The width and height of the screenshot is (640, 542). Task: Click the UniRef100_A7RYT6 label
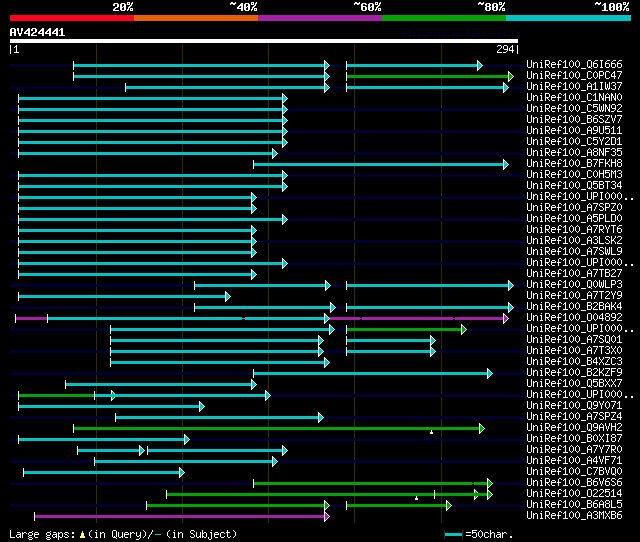pos(574,229)
